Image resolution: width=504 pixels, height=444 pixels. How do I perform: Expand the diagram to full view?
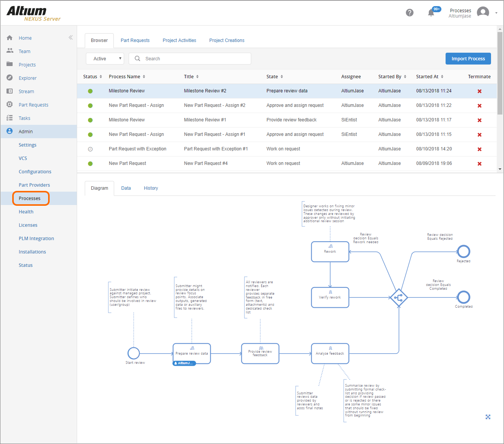[488, 417]
